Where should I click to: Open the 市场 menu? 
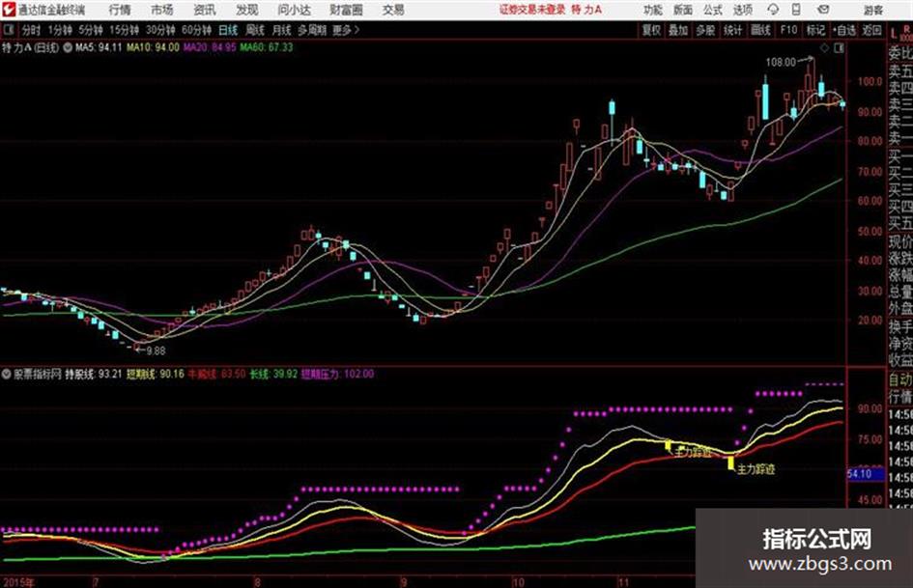(x=162, y=10)
